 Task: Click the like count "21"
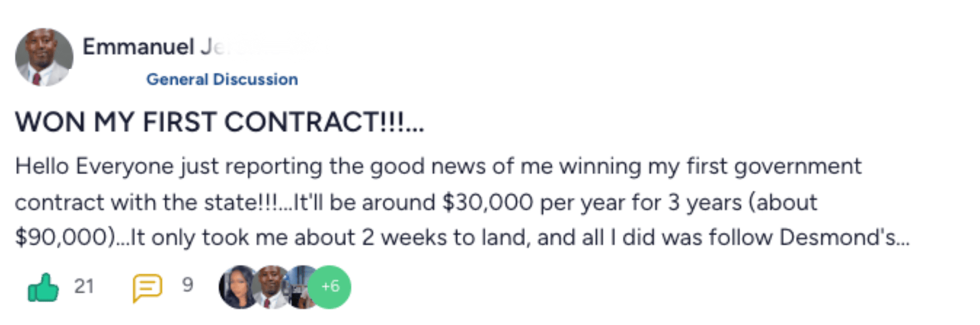(x=84, y=286)
